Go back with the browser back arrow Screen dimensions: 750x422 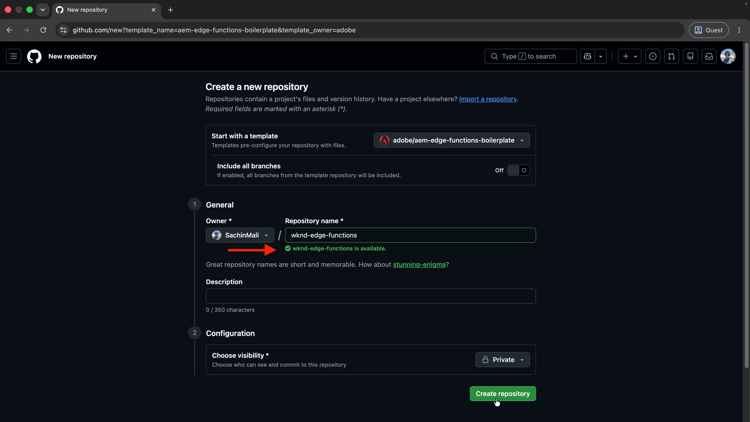pyautogui.click(x=10, y=30)
